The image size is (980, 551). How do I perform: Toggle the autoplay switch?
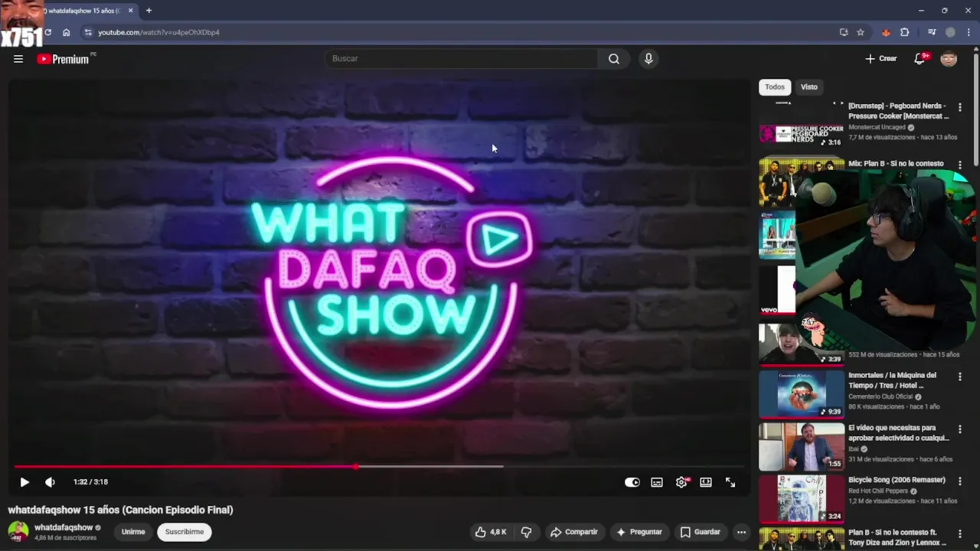632,482
